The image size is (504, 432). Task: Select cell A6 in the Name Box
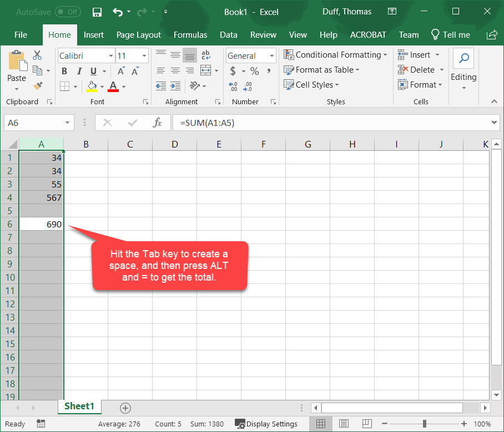pyautogui.click(x=34, y=122)
